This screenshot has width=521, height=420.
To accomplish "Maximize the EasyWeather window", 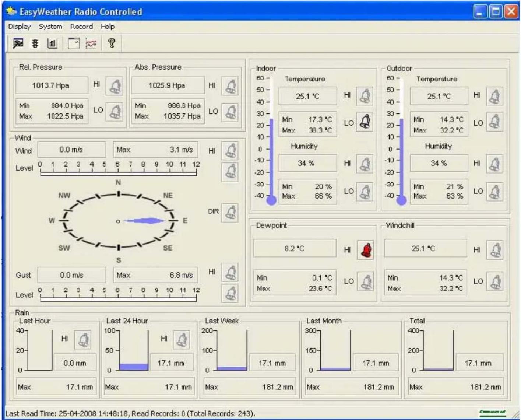I will [x=495, y=12].
